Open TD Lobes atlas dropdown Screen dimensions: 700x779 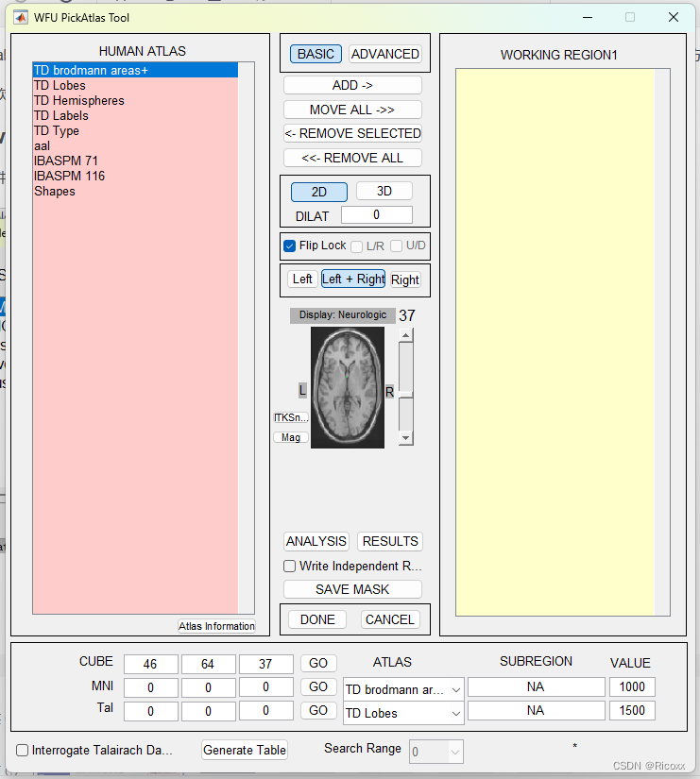403,714
